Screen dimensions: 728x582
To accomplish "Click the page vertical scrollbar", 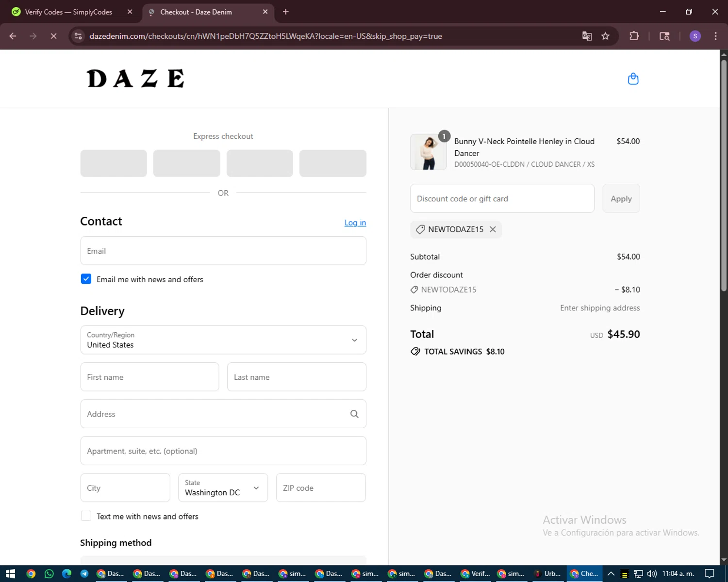I will 724,175.
